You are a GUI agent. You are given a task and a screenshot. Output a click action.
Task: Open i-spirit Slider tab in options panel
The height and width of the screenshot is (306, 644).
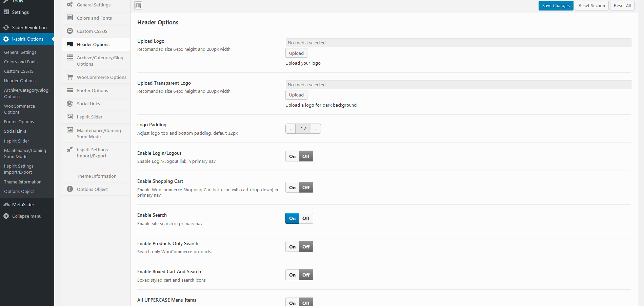pos(96,117)
